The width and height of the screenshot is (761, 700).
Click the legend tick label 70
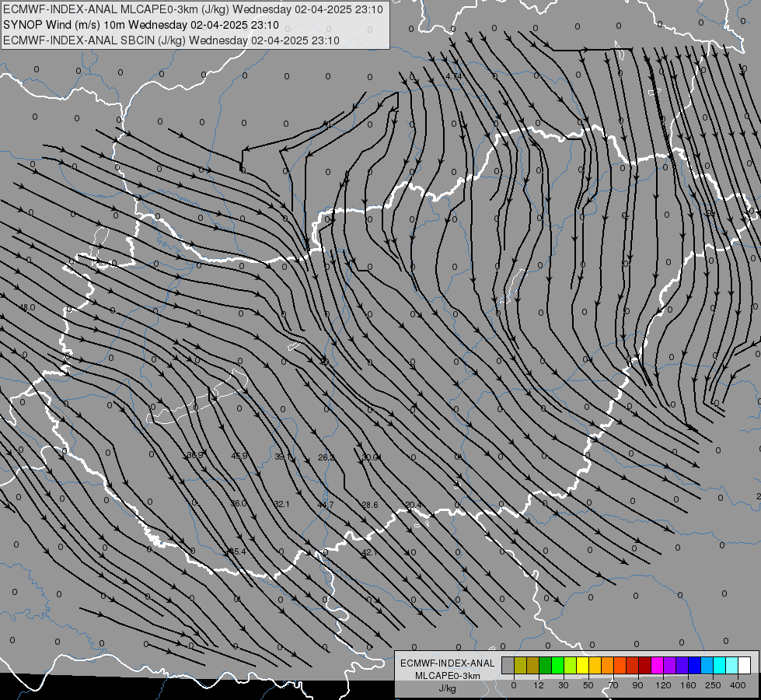click(613, 685)
